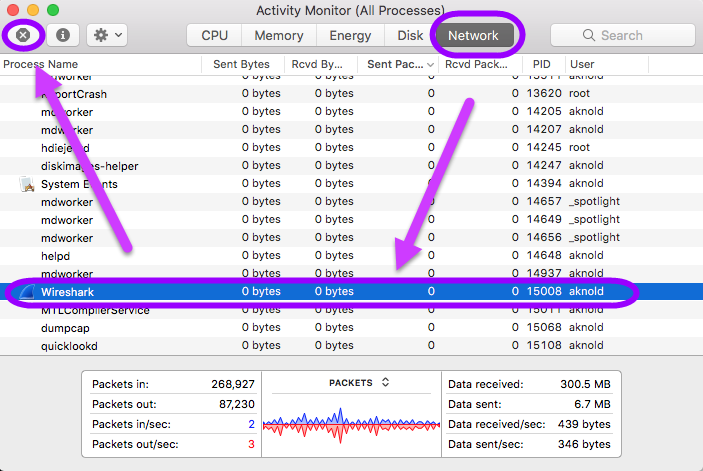
Task: Click the Packets out/sec label
Action: click(x=135, y=444)
